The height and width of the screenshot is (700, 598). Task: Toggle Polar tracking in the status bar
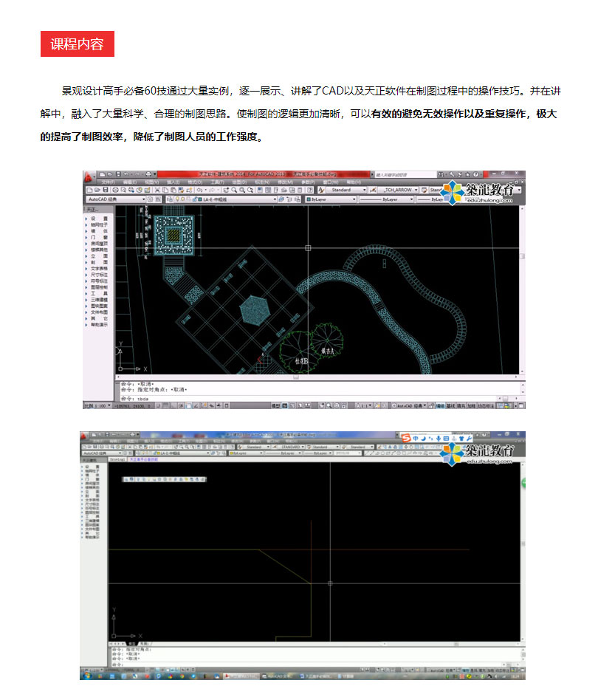(x=181, y=405)
